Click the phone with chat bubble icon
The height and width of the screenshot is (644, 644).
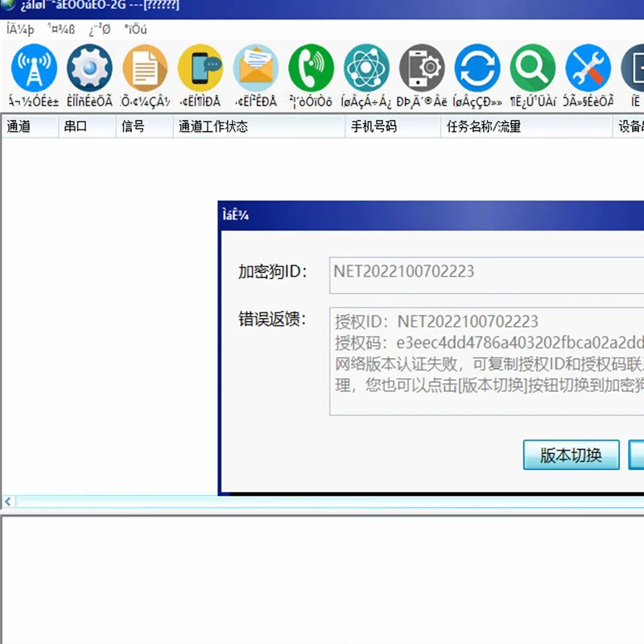(200, 68)
